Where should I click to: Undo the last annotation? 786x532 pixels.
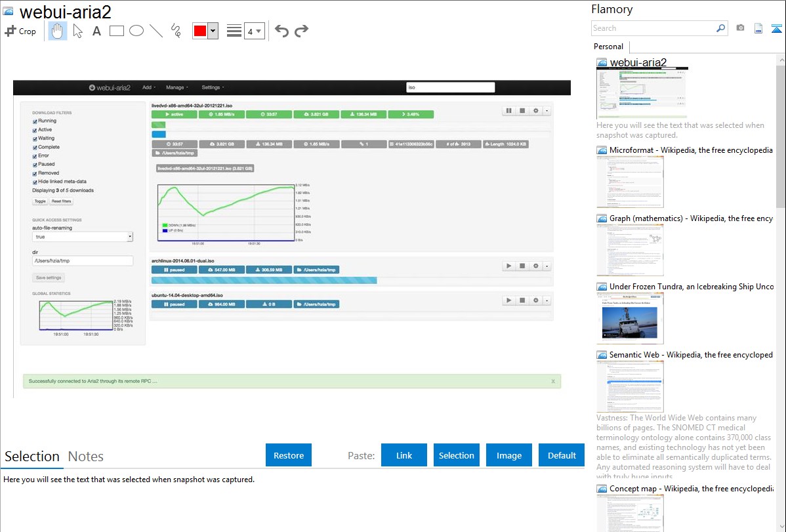[x=281, y=31]
